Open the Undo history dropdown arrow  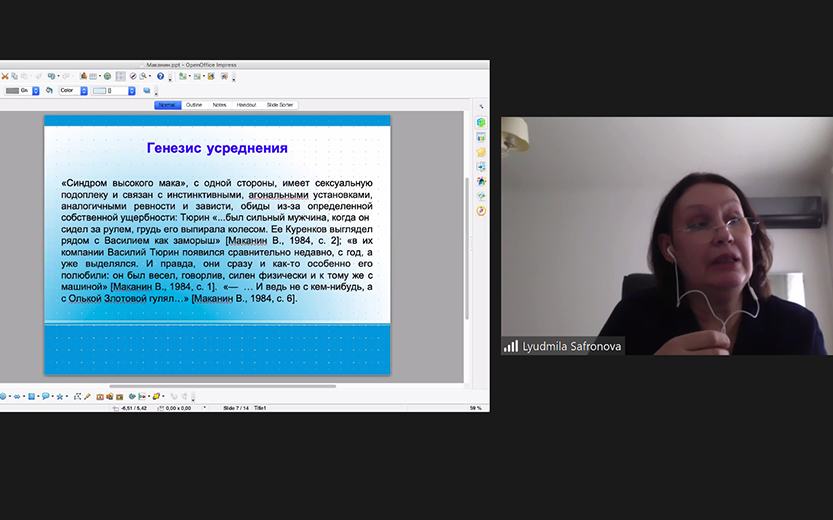point(58,76)
